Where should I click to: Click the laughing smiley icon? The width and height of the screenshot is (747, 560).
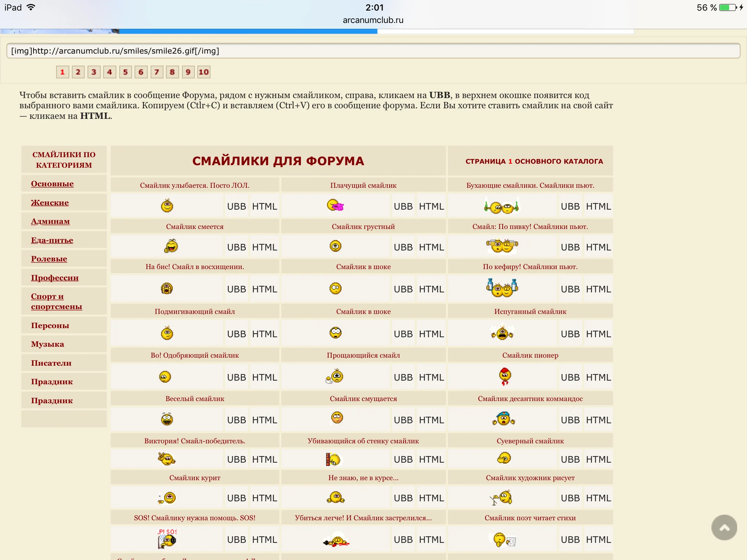pyautogui.click(x=171, y=246)
